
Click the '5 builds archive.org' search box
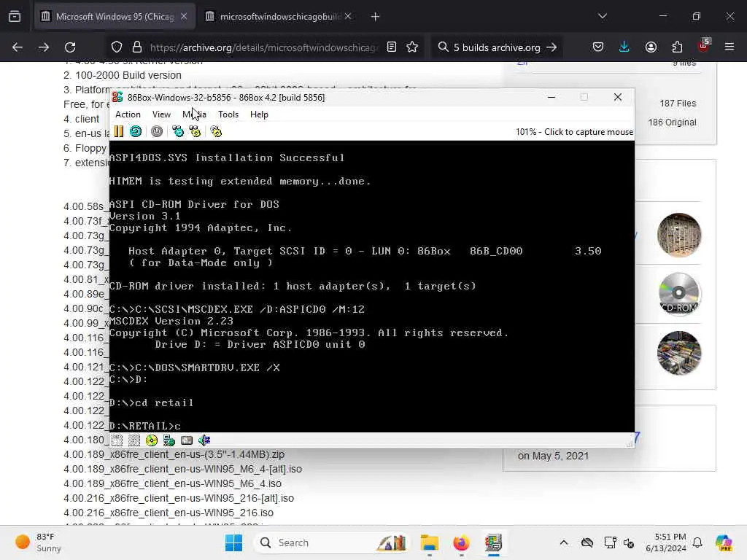[495, 47]
